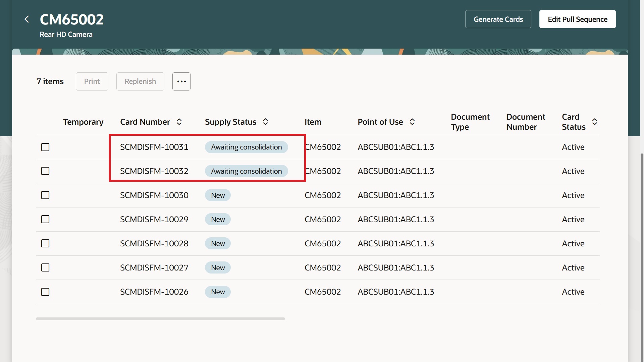Click card number SCMDISFM-10030
Viewport: 644px width, 362px height.
click(154, 195)
